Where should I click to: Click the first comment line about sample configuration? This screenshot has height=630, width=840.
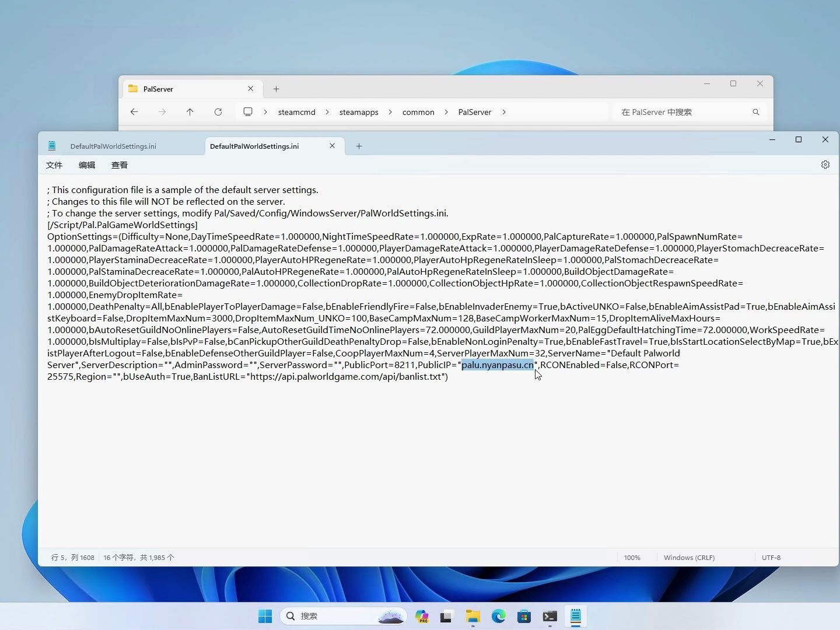click(183, 190)
